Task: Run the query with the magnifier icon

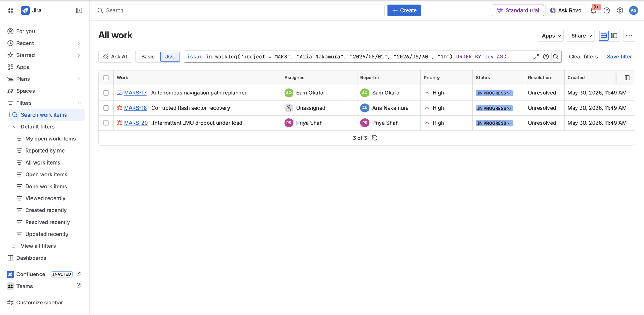Action: 556,57
